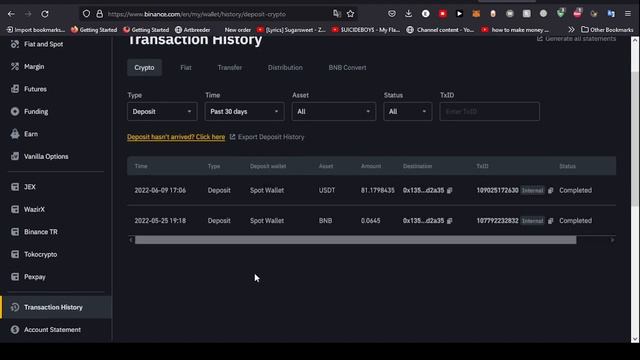Click the Vanilla Options sidebar icon
This screenshot has width=640, height=360.
click(x=15, y=156)
